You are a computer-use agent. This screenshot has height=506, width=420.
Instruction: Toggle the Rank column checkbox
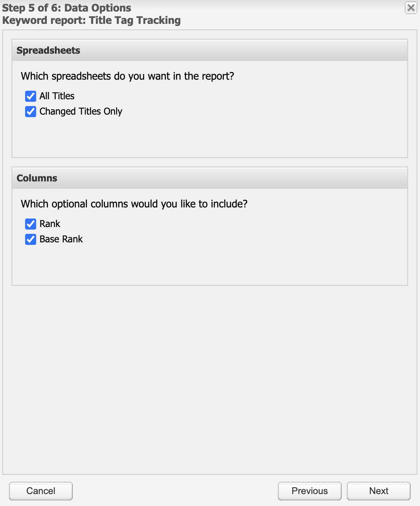coord(30,224)
